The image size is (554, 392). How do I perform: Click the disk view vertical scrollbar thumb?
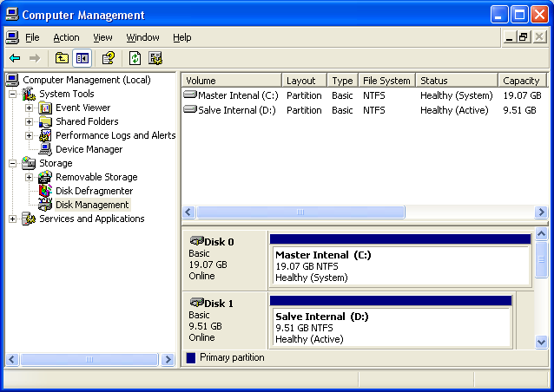pyautogui.click(x=541, y=259)
